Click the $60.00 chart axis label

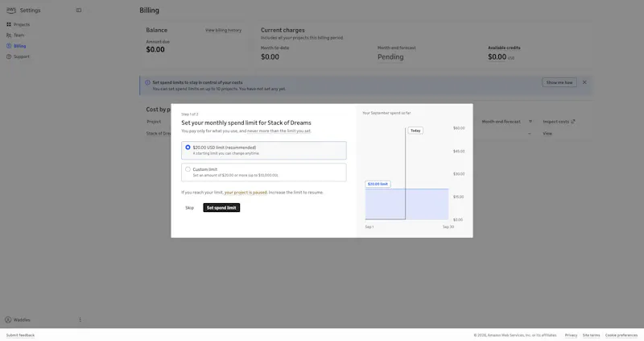(459, 128)
